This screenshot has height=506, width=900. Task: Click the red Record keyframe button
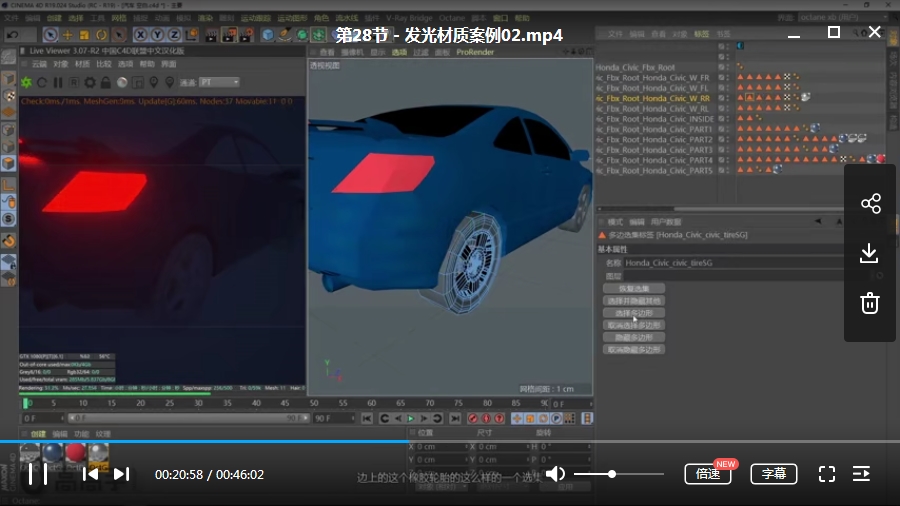click(473, 419)
